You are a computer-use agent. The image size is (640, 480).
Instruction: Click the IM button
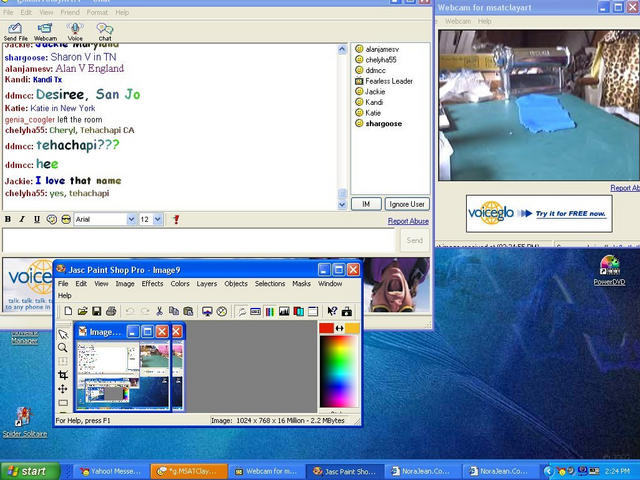[366, 204]
